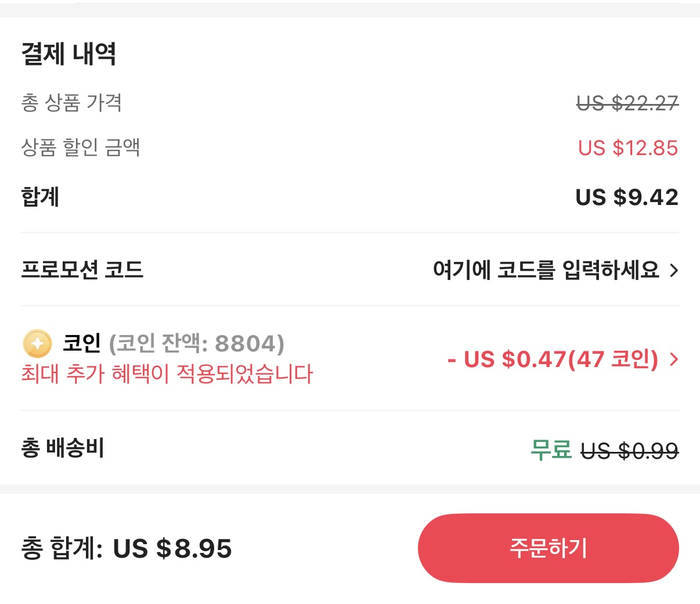Viewport: 700px width, 604px height.
Task: Tap the chevron next to the coin discount
Action: tap(673, 360)
